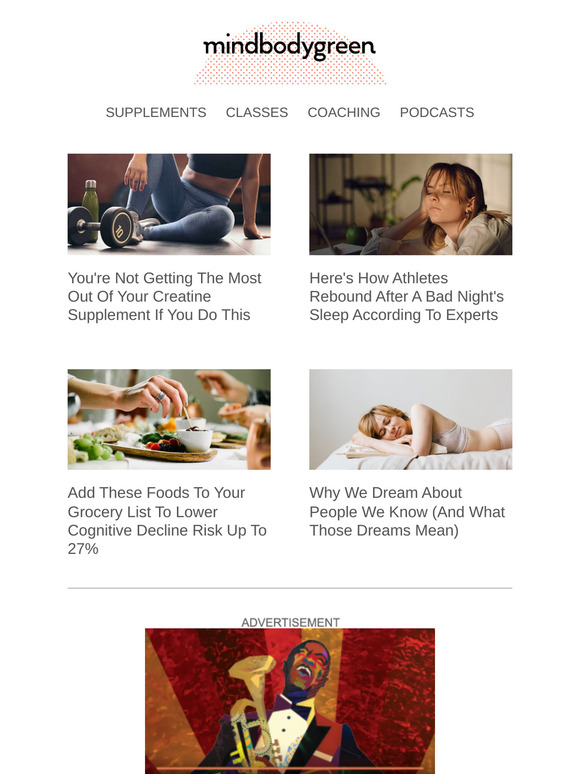580x774 pixels.
Task: Click the mindbodygreen logo
Action: pos(289,47)
